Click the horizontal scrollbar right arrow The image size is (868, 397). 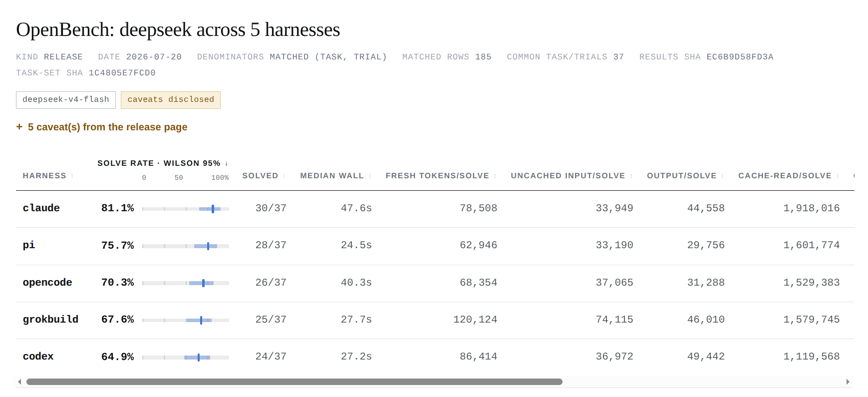click(x=848, y=382)
